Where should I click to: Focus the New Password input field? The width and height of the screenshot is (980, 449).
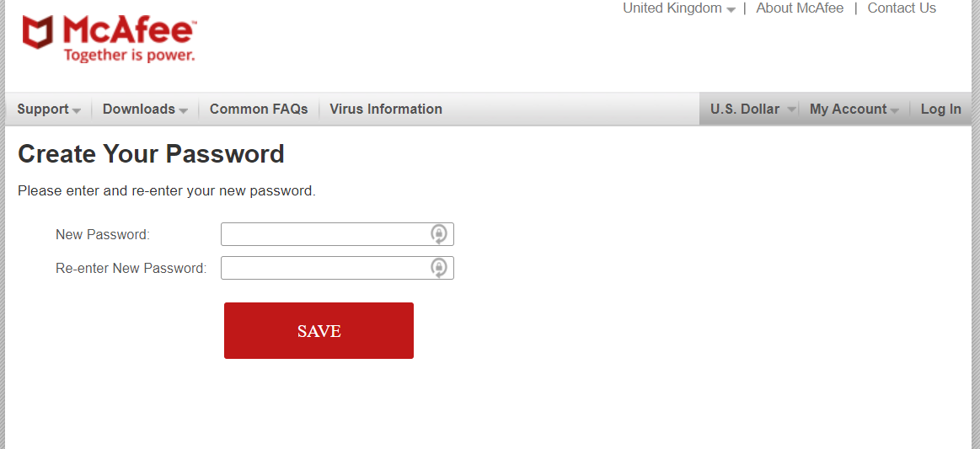coord(338,234)
